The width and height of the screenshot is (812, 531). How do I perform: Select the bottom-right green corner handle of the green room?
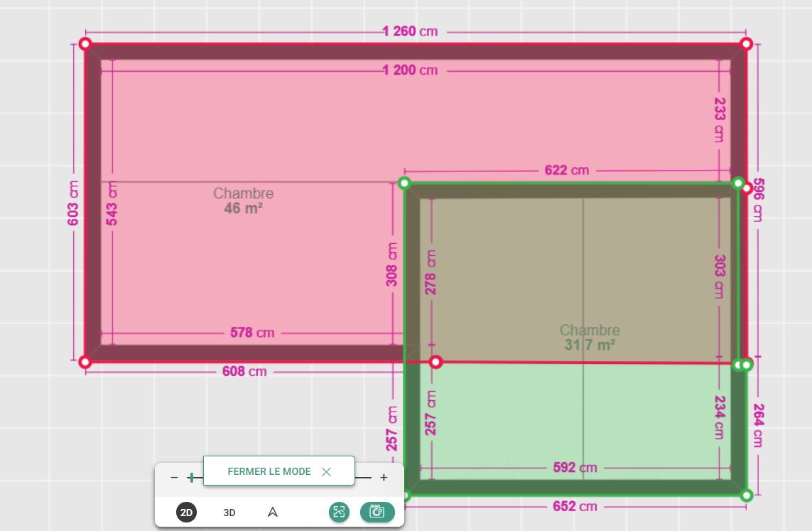[x=746, y=495]
